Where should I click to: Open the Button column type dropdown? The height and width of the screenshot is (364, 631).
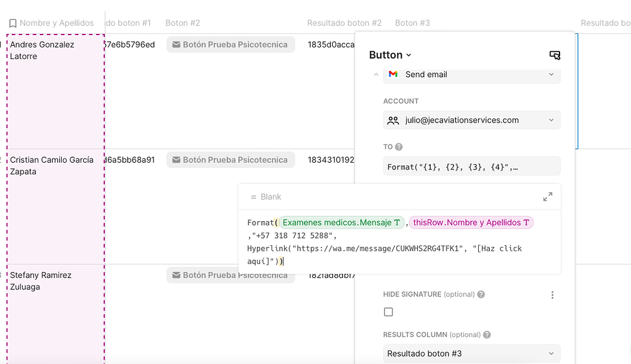pos(390,55)
